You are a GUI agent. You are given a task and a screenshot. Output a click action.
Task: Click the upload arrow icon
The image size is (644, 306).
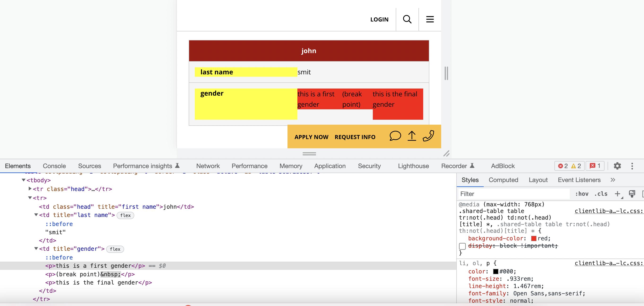click(x=412, y=136)
